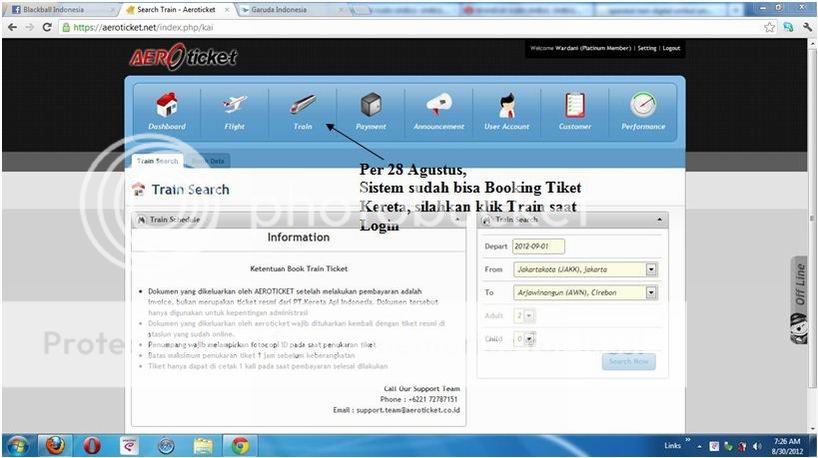Viewport: 818px width, 458px height.
Task: Click the Links toolbar on taskbar
Action: (672, 445)
